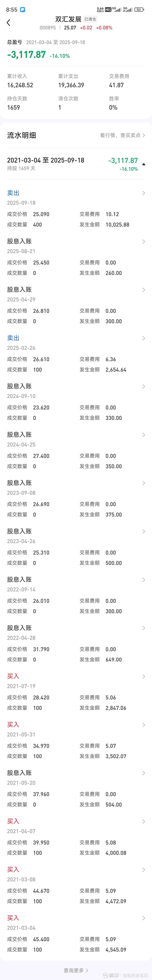The height and width of the screenshot is (980, 152).
Task: Tap the back arrow icon
Action: pos(8,23)
